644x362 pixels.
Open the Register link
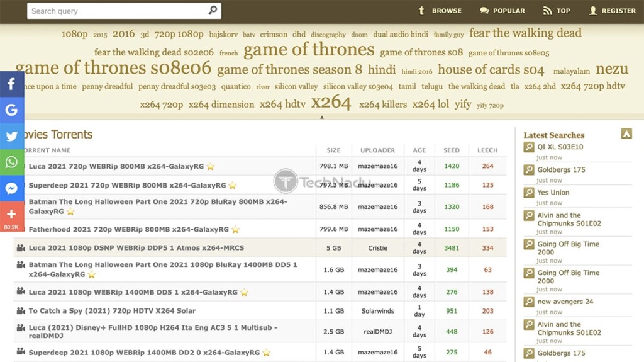pyautogui.click(x=612, y=11)
